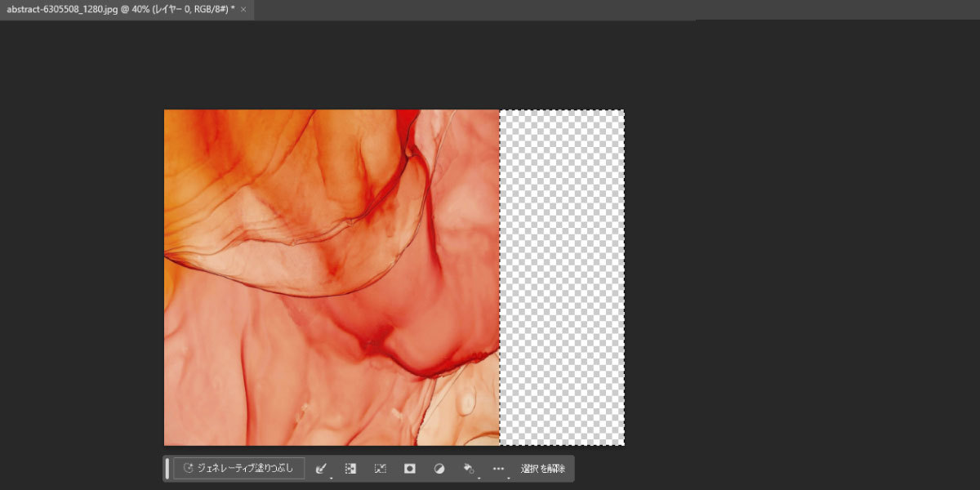Click the adjustment layer half-circle icon
The image size is (980, 490).
coord(439,469)
